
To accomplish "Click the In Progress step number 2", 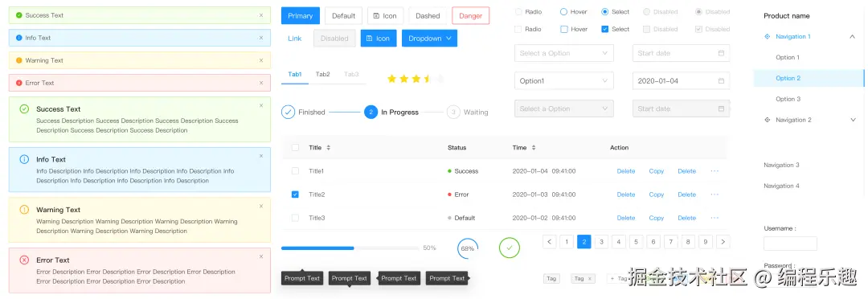I will point(371,112).
